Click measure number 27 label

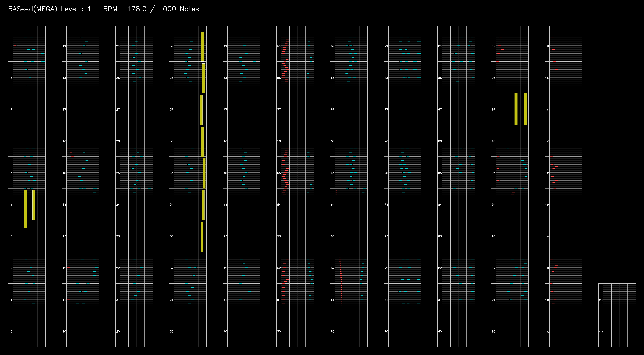point(118,109)
